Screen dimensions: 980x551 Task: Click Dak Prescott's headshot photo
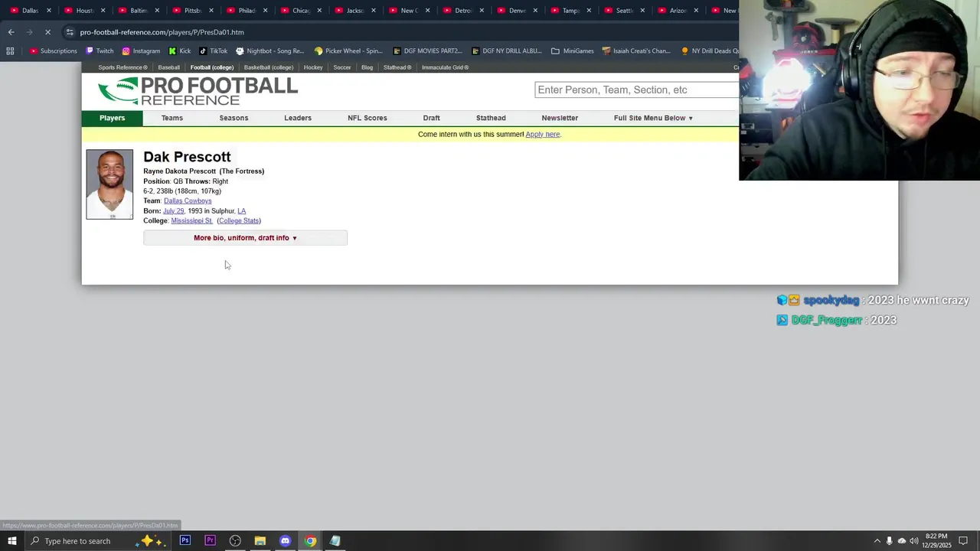109,184
